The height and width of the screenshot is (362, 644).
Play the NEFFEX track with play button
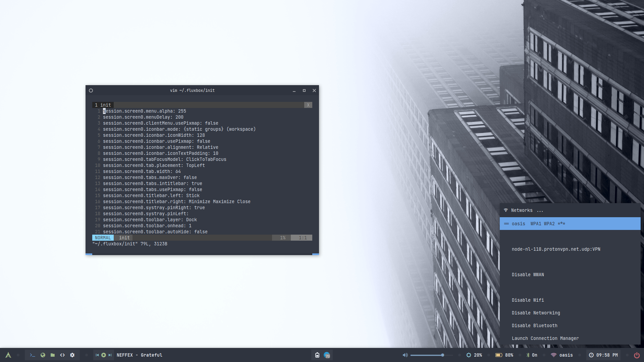pos(104,355)
